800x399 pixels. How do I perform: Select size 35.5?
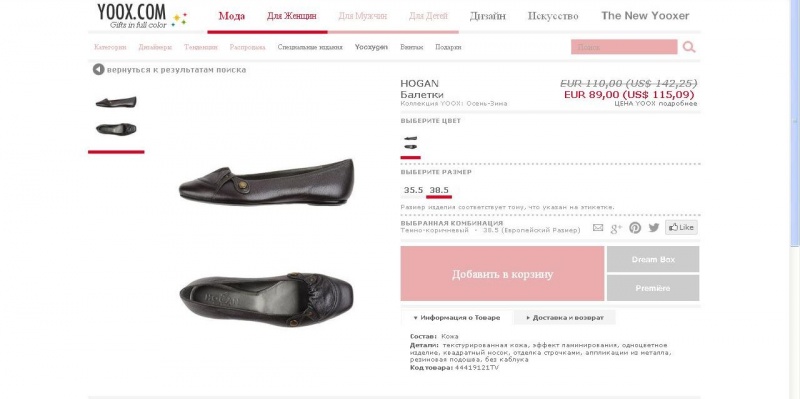(x=413, y=190)
